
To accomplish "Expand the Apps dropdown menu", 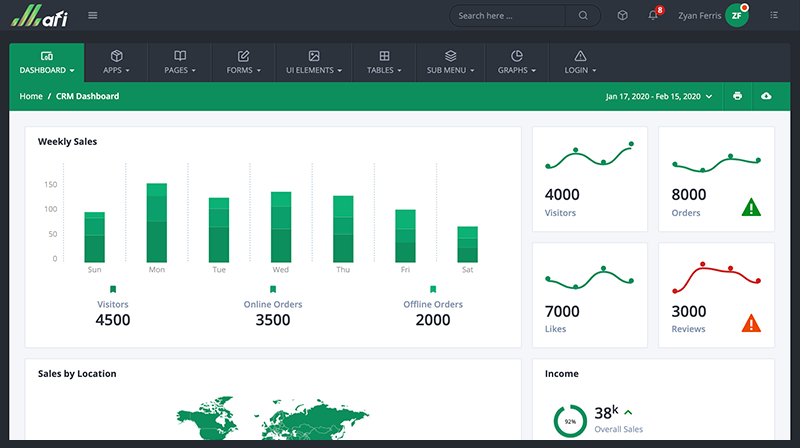I will (x=116, y=62).
